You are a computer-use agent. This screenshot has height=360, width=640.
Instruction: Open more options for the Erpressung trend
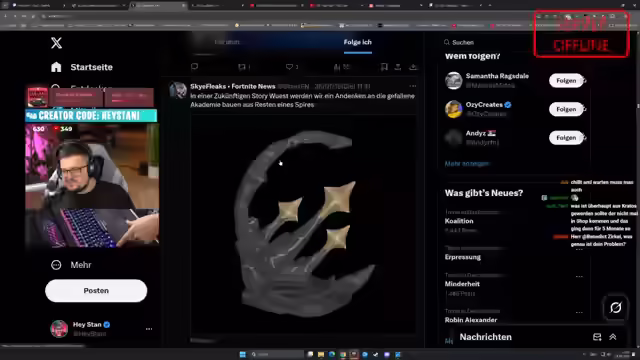click(x=579, y=249)
